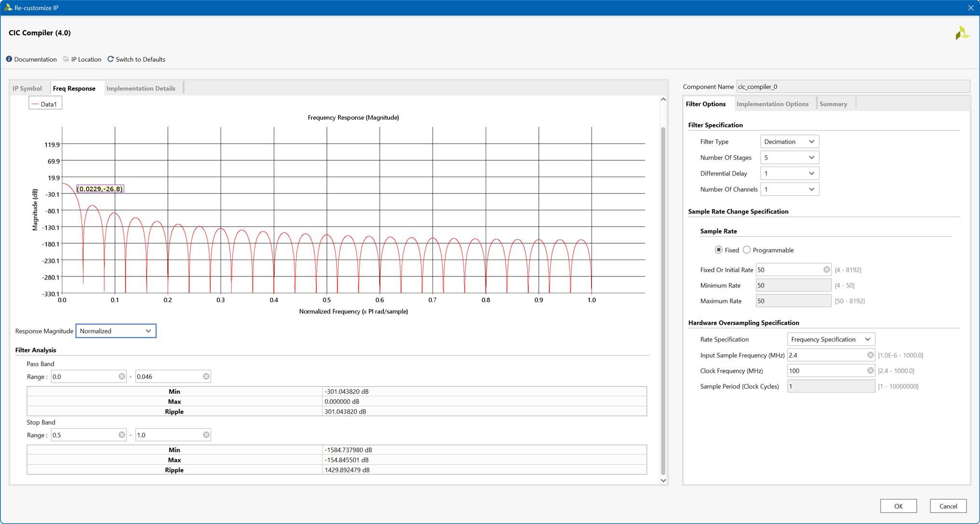The height and width of the screenshot is (524, 980).
Task: Click Switch to Defaults
Action: click(140, 59)
